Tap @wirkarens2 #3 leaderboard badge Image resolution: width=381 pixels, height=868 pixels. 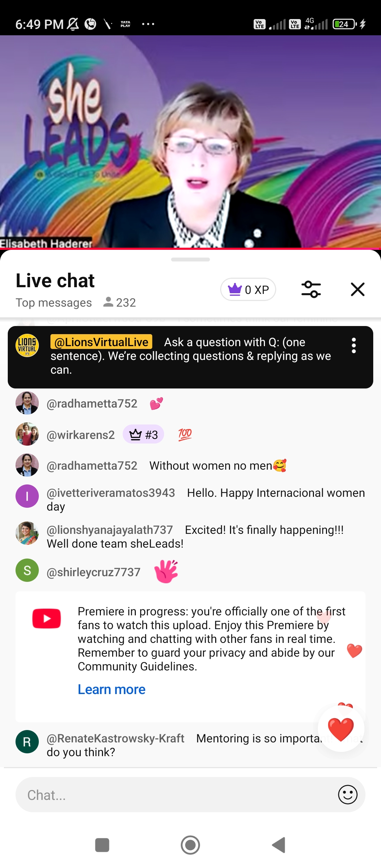click(143, 434)
